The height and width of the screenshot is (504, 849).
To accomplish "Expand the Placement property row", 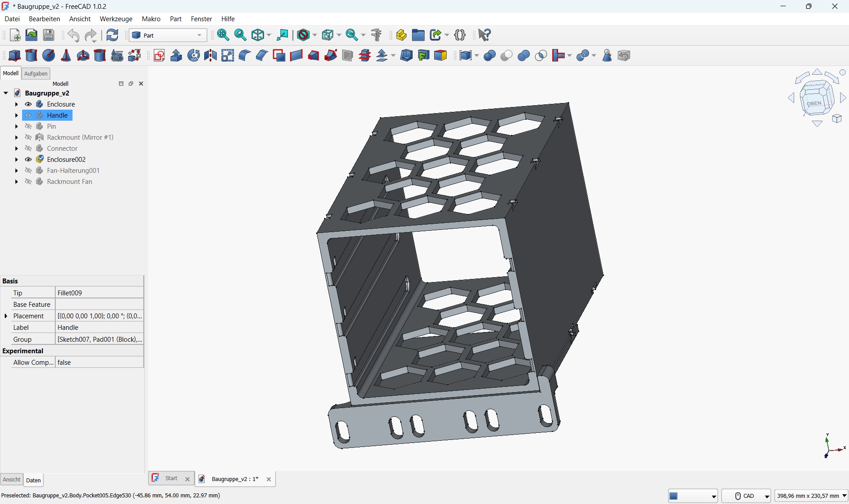I will 6,316.
